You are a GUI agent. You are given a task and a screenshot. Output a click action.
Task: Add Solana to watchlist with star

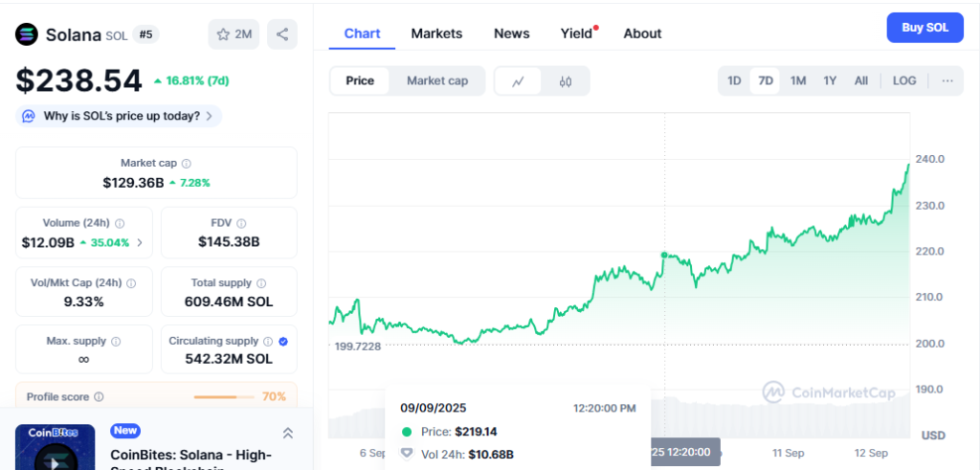[234, 34]
